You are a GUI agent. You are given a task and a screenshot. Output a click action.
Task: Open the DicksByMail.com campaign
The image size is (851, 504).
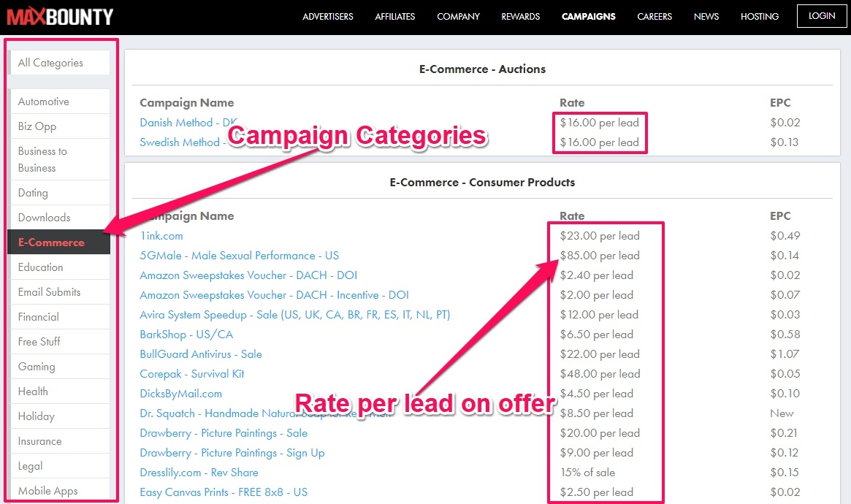[180, 394]
